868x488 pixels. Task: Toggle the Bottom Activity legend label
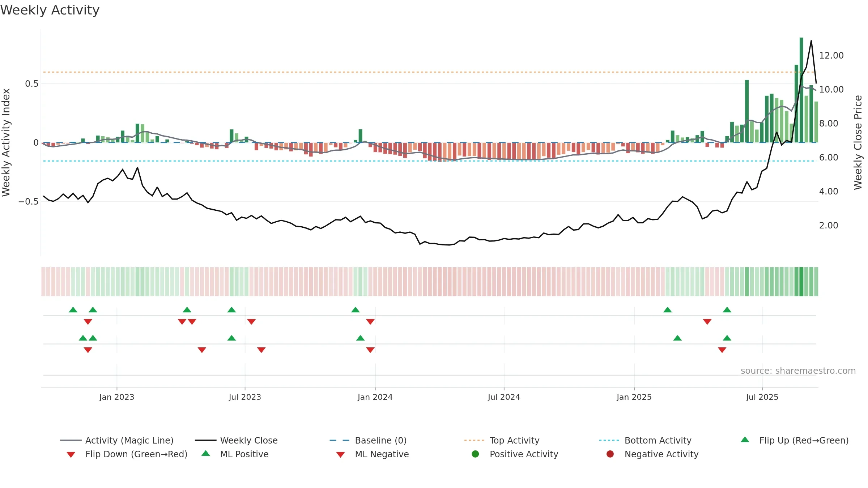pyautogui.click(x=658, y=440)
